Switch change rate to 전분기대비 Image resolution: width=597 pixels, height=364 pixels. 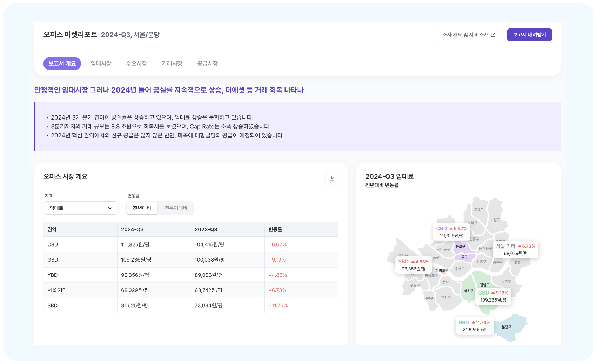tap(176, 208)
